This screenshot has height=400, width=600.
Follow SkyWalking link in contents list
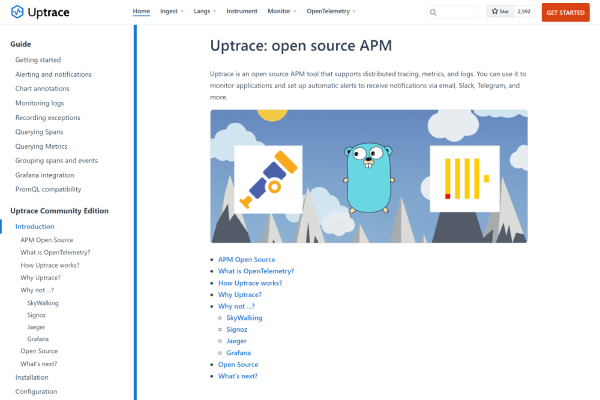(x=244, y=318)
